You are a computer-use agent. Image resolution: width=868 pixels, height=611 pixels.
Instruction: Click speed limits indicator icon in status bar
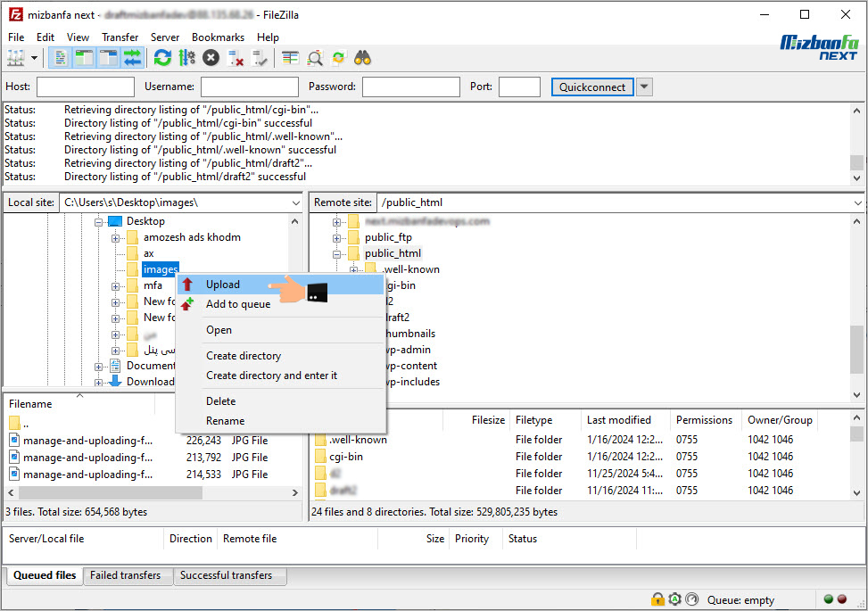pos(692,599)
